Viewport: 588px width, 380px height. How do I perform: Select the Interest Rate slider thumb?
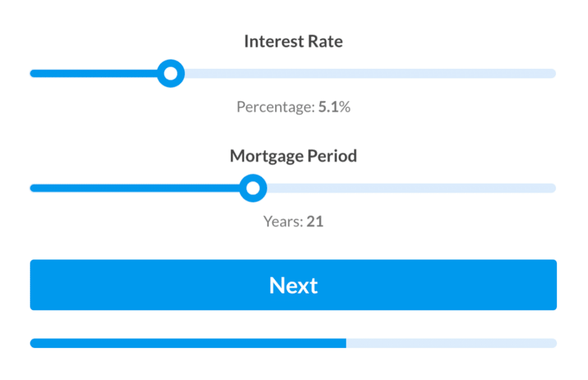point(171,73)
